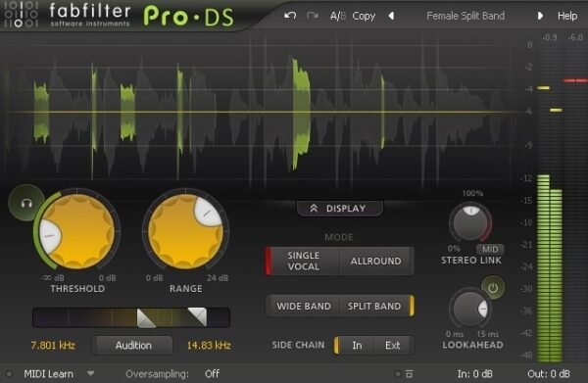Viewport: 588px width, 383px height.
Task: Click the 14.83 kHz frequency value
Action: (209, 345)
